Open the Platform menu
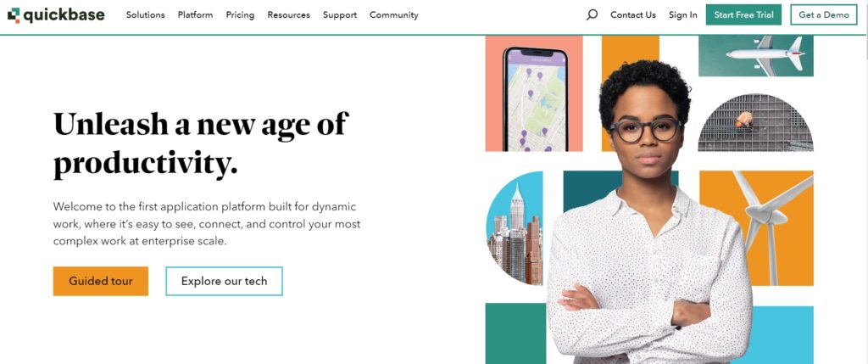 point(195,15)
